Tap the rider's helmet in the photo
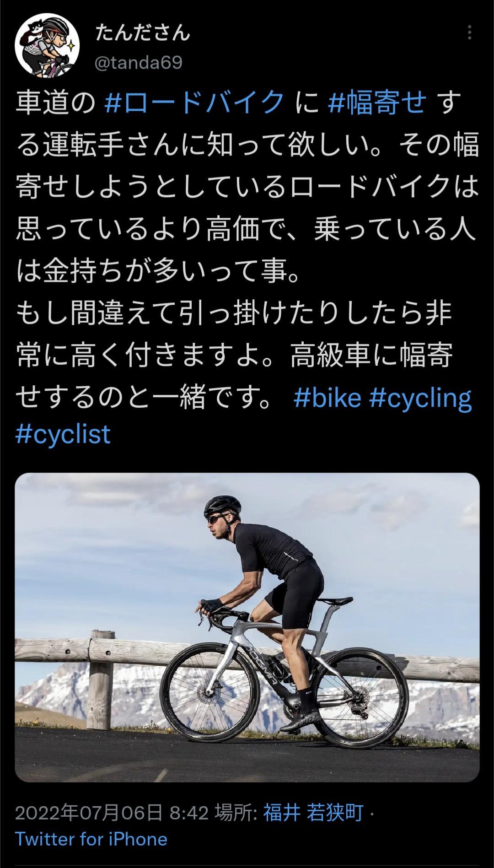The width and height of the screenshot is (494, 868). coord(220,506)
